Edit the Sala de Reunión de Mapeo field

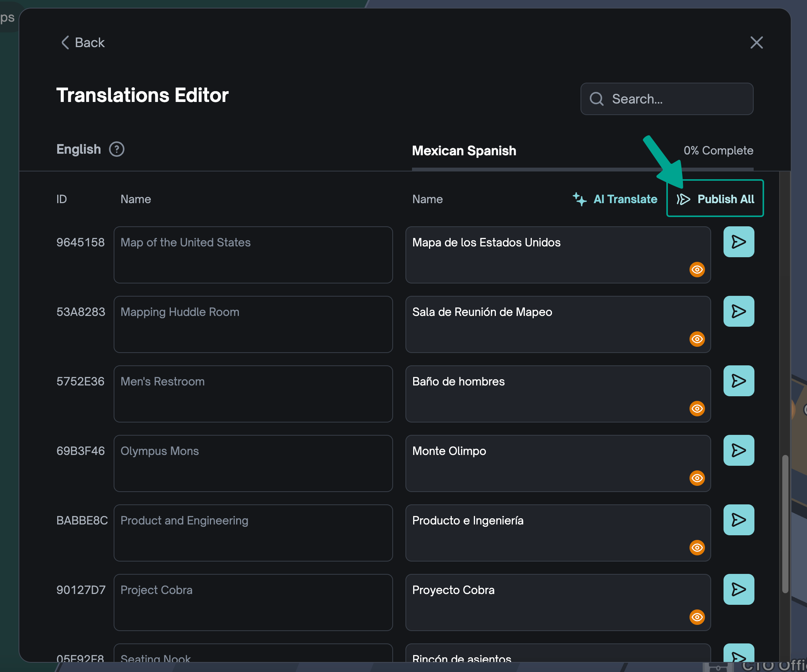point(558,324)
